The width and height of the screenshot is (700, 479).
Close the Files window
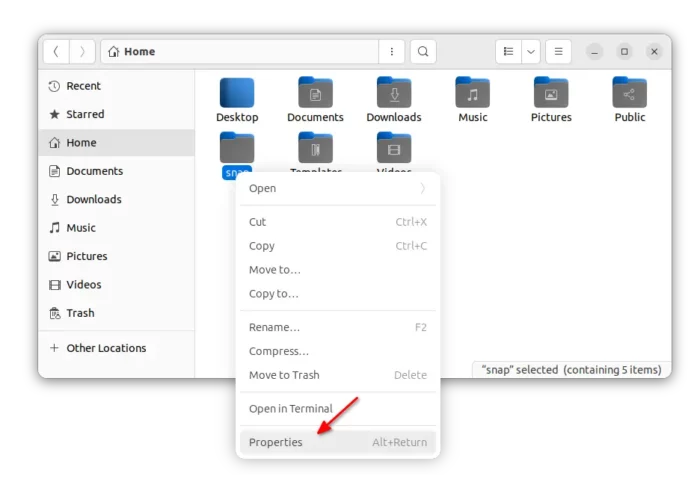click(x=654, y=52)
